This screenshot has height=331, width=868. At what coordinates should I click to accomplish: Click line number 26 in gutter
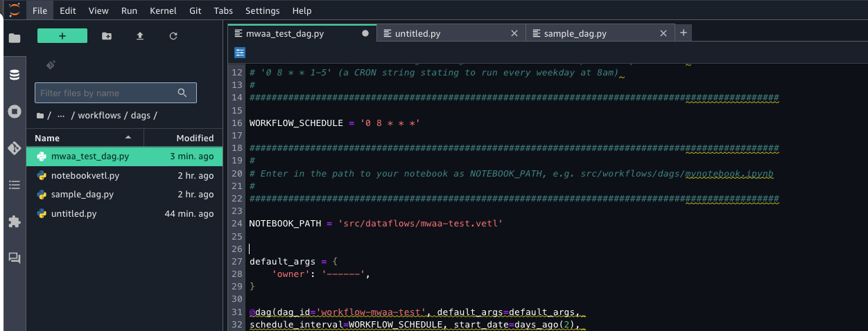pos(237,249)
